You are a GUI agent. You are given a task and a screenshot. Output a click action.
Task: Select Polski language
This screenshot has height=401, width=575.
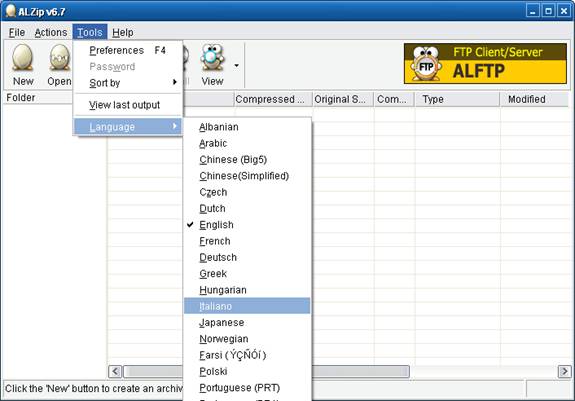247,371
